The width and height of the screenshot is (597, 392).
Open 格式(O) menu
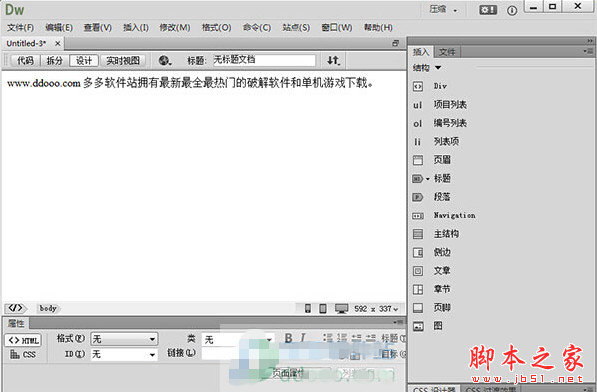pyautogui.click(x=216, y=28)
